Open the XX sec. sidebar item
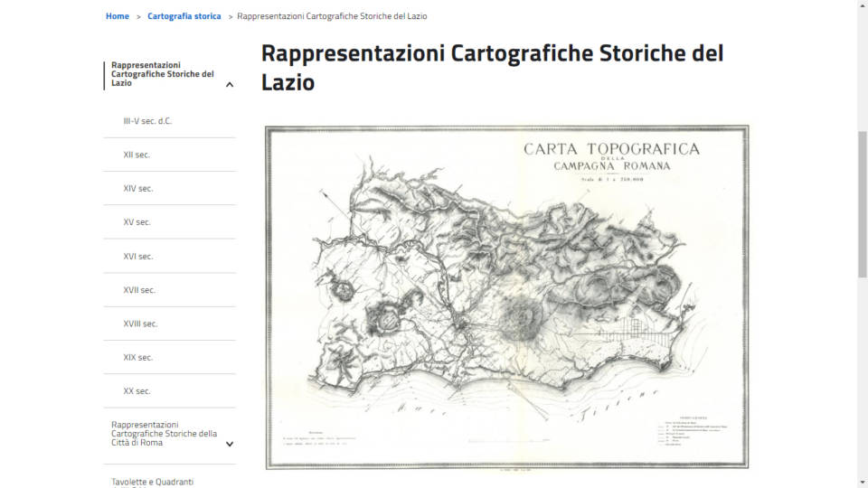The width and height of the screenshot is (868, 488). click(x=137, y=391)
